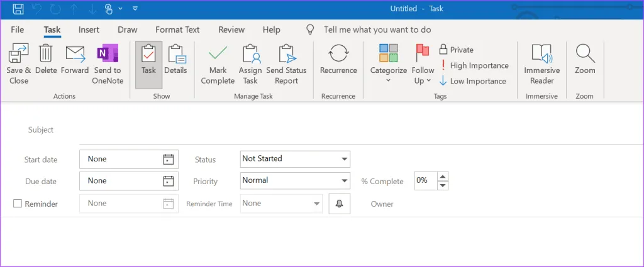This screenshot has width=644, height=267.
Task: Toggle the Private lock option
Action: click(457, 50)
